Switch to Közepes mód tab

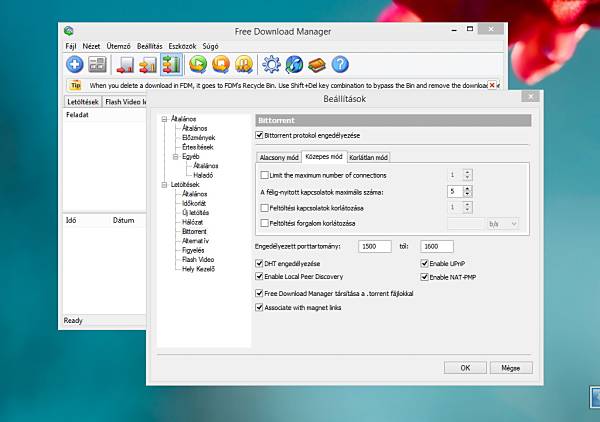(324, 156)
